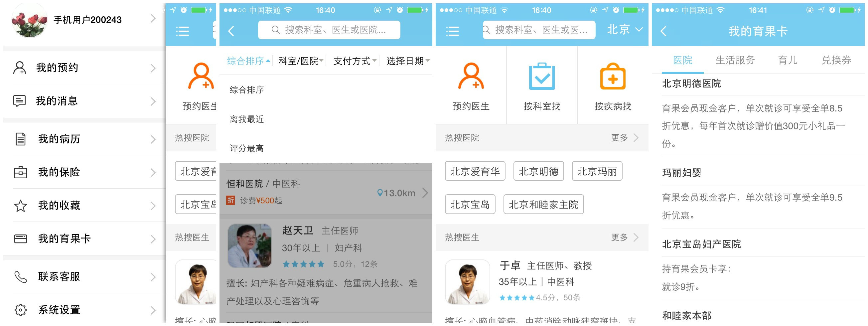Tap back arrow on 我的育果卡 page

(663, 31)
